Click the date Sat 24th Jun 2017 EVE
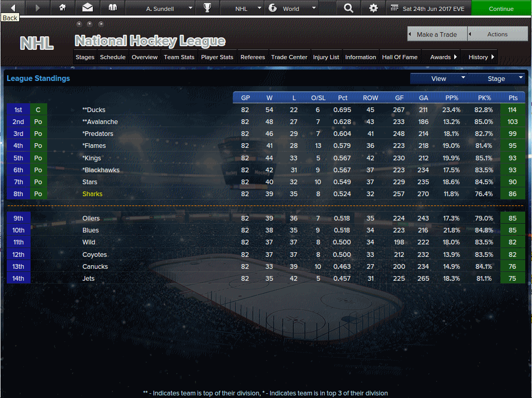 click(433, 8)
